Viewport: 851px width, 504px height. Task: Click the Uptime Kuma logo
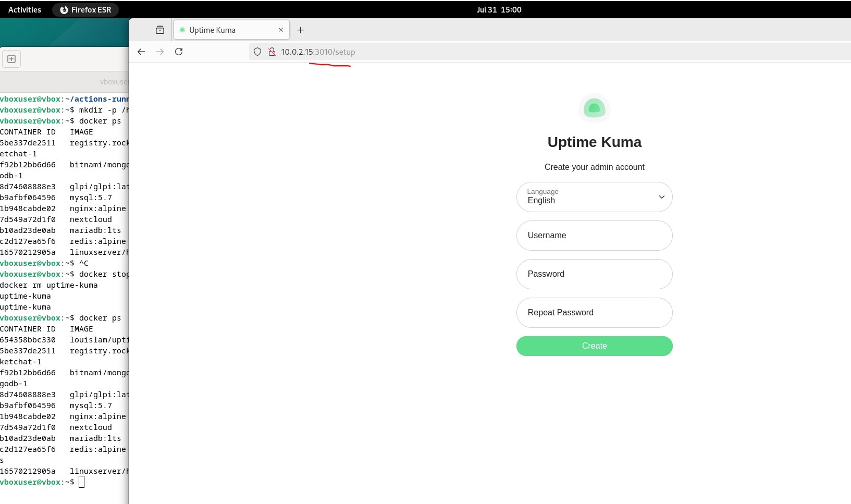pyautogui.click(x=594, y=108)
